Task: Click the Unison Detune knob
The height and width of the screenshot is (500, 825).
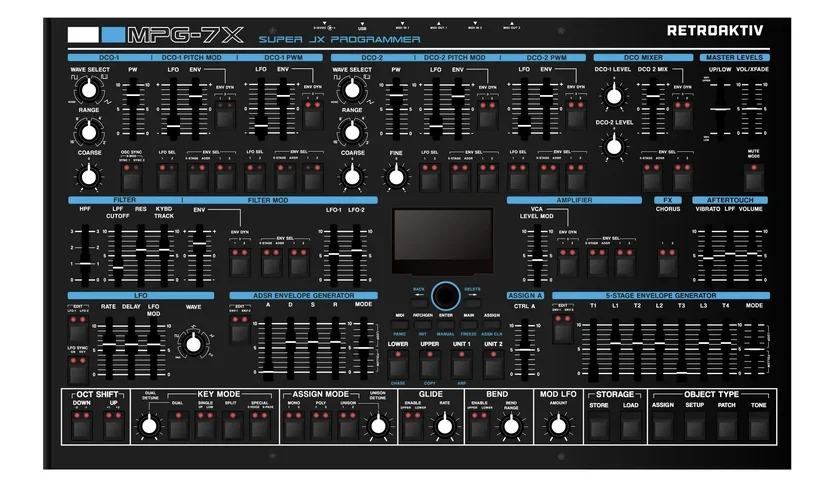Action: [x=378, y=426]
